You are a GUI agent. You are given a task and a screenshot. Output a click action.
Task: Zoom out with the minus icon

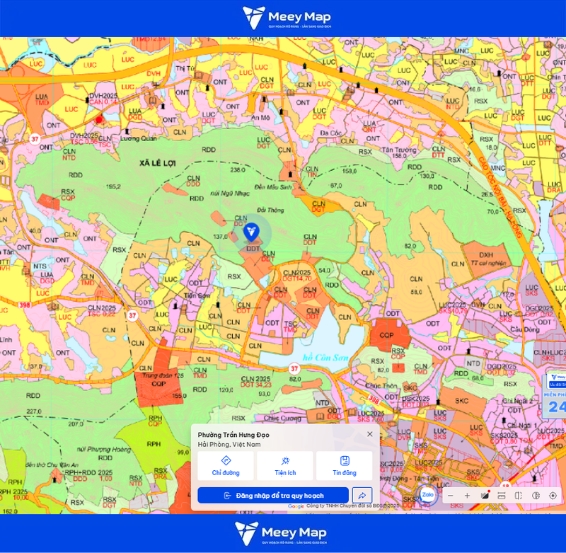(x=450, y=496)
